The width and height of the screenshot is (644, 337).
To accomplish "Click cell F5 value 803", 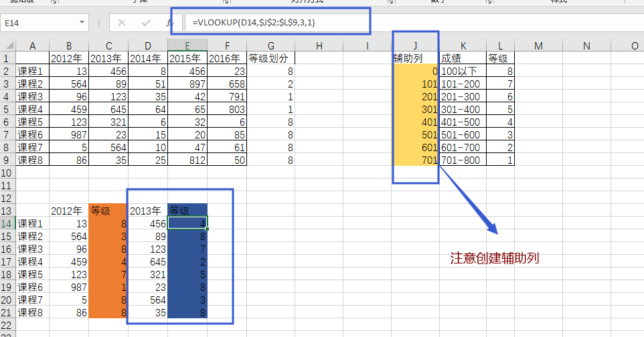I will tap(227, 109).
